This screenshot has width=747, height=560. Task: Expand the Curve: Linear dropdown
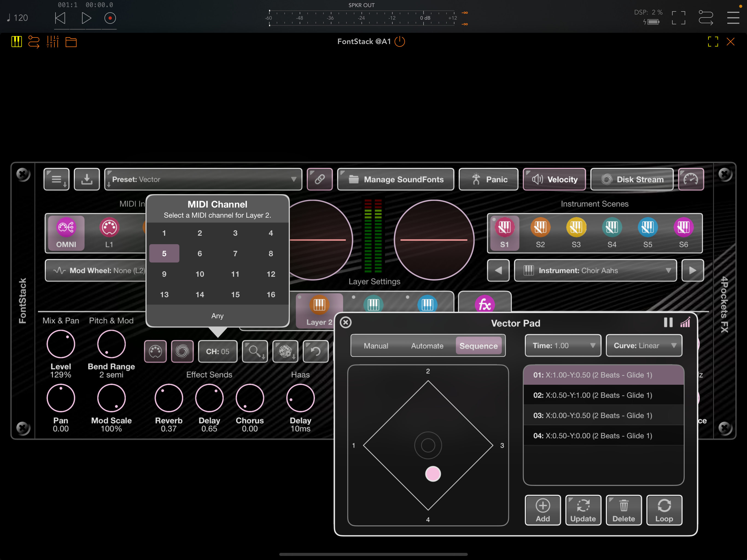point(644,346)
